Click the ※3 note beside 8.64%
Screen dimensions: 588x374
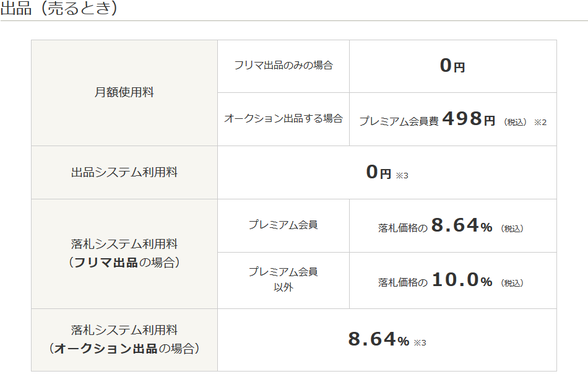tap(420, 343)
